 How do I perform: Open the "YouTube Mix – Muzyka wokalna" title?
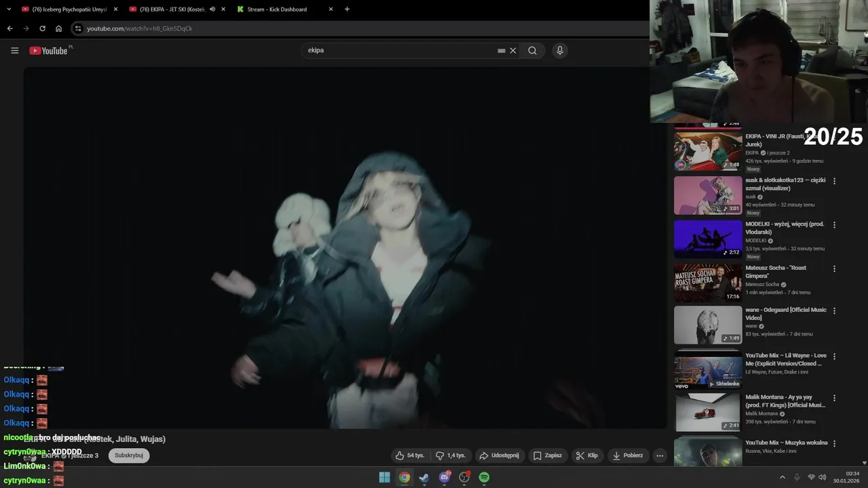[x=787, y=443]
